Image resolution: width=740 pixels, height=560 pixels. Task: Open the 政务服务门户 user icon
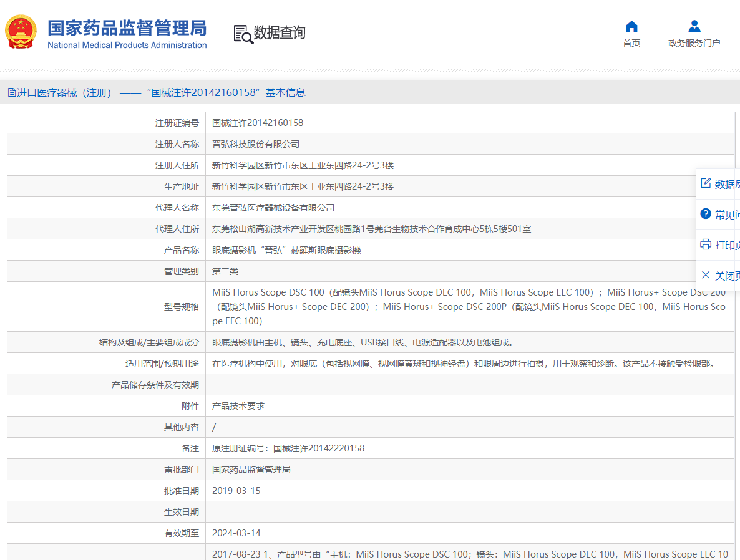click(694, 26)
